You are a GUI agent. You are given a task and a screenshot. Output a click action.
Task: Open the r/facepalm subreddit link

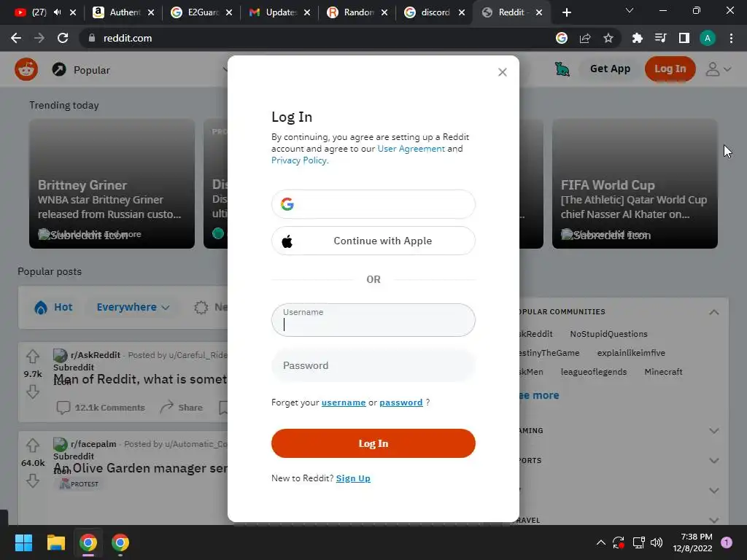point(93,444)
